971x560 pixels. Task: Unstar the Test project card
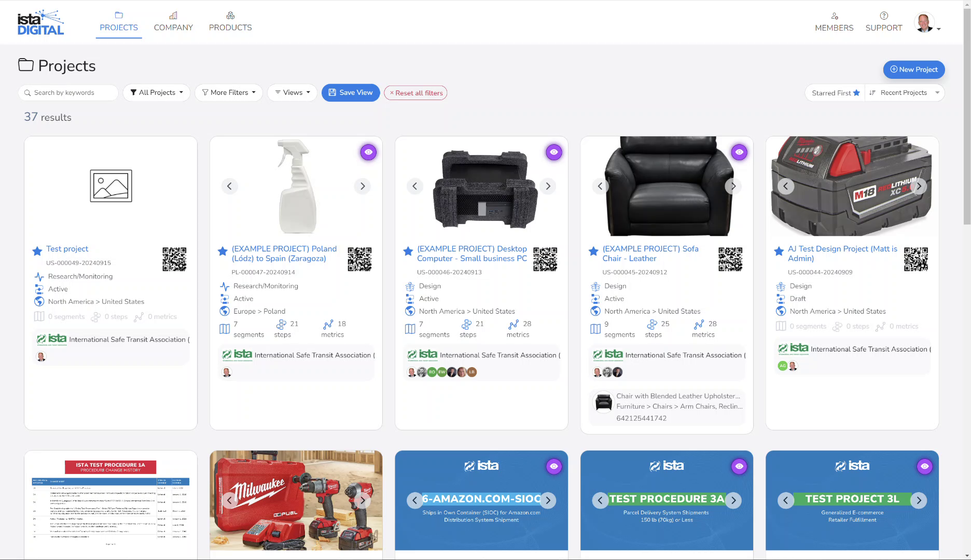(37, 251)
